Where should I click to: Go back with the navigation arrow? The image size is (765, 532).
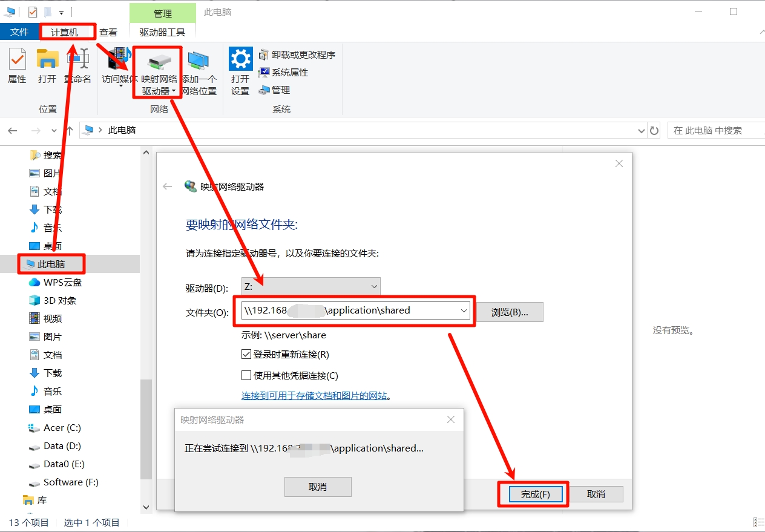(x=13, y=130)
